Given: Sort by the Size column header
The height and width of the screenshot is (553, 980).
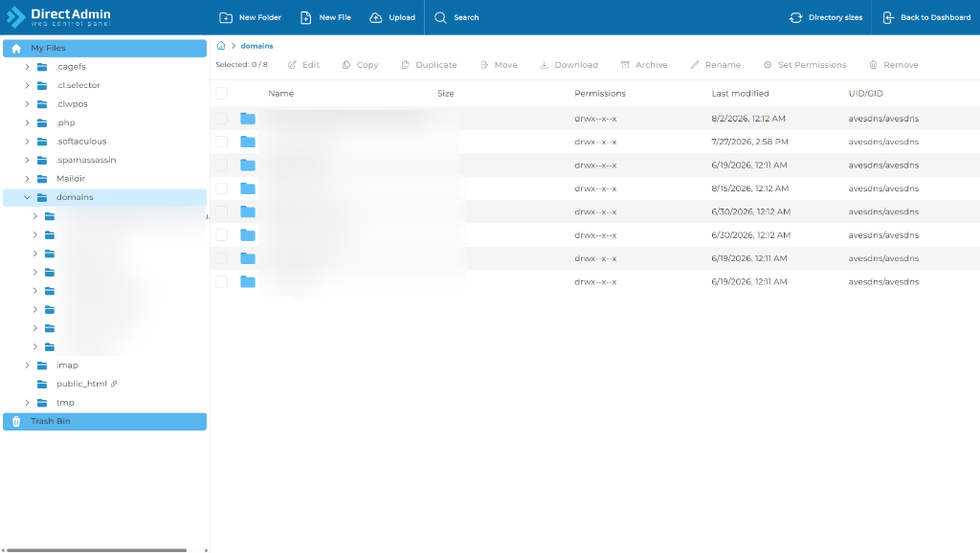Looking at the screenshot, I should click(446, 94).
